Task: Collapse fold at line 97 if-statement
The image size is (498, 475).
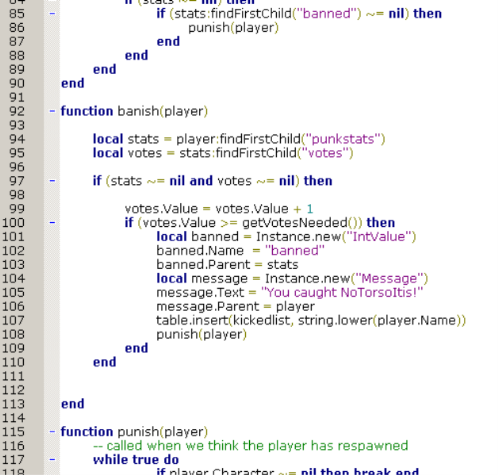Action: 52,181
